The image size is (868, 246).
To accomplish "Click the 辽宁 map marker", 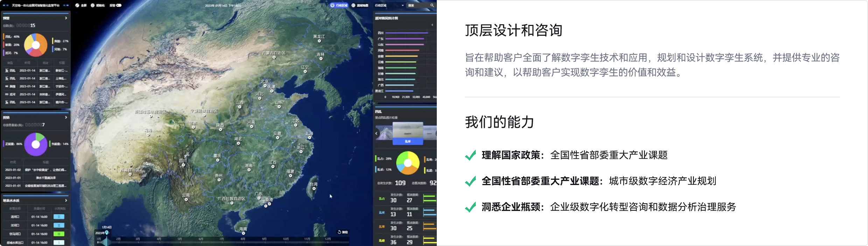I will pos(305,71).
